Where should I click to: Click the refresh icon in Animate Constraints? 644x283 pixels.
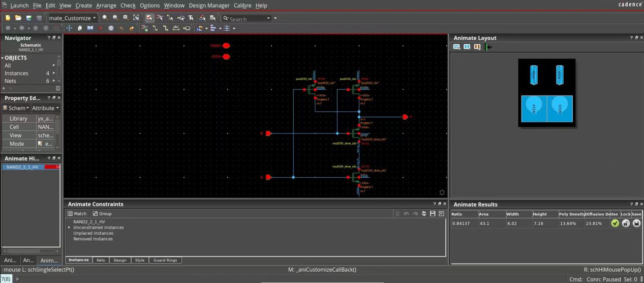click(424, 214)
